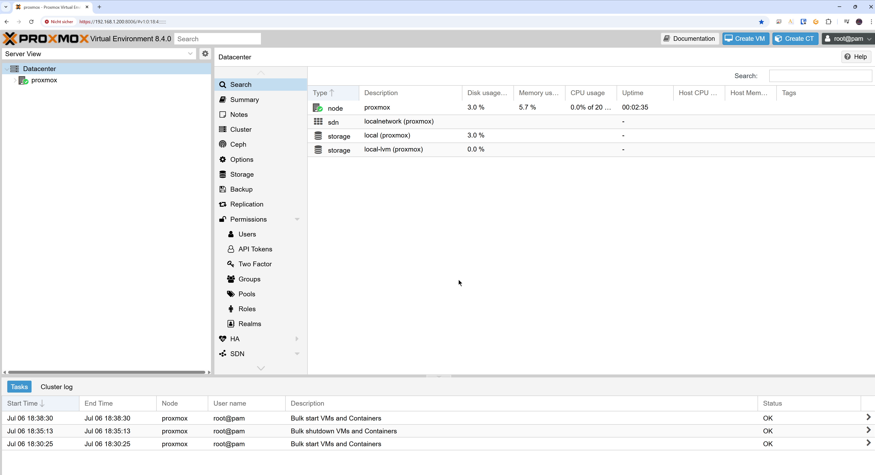Collapse the Permissions section
This screenshot has width=875, height=475.
[x=297, y=219]
